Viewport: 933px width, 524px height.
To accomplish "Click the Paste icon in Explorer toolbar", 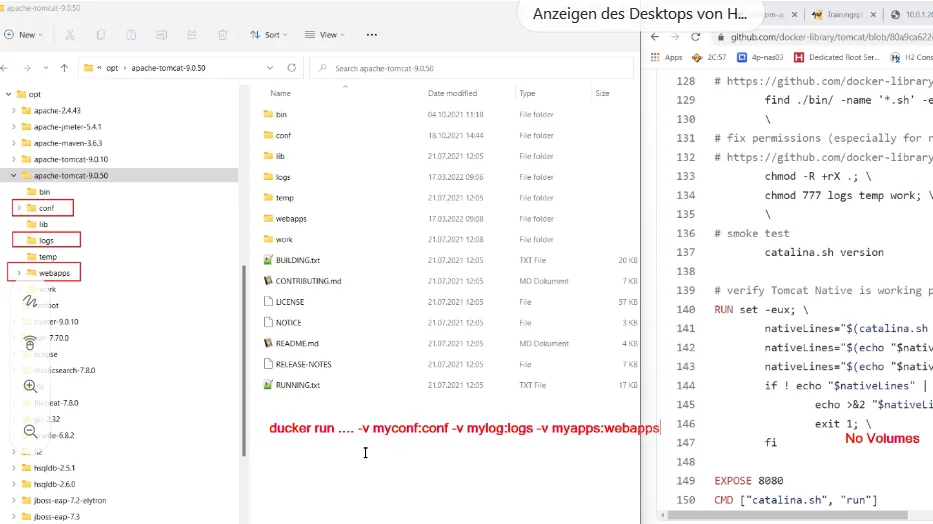I will [132, 34].
